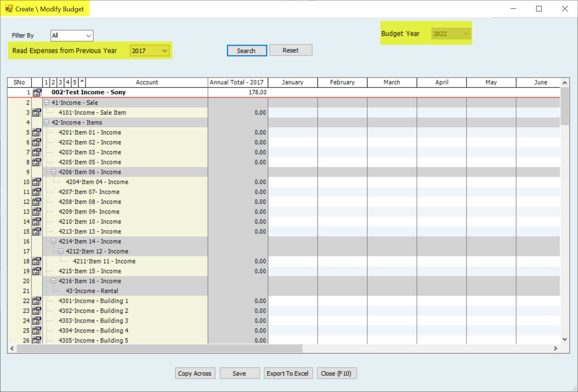The width and height of the screenshot is (578, 392).
Task: Click the row icon for 4215 Item 15 - Income
Action: point(37,271)
